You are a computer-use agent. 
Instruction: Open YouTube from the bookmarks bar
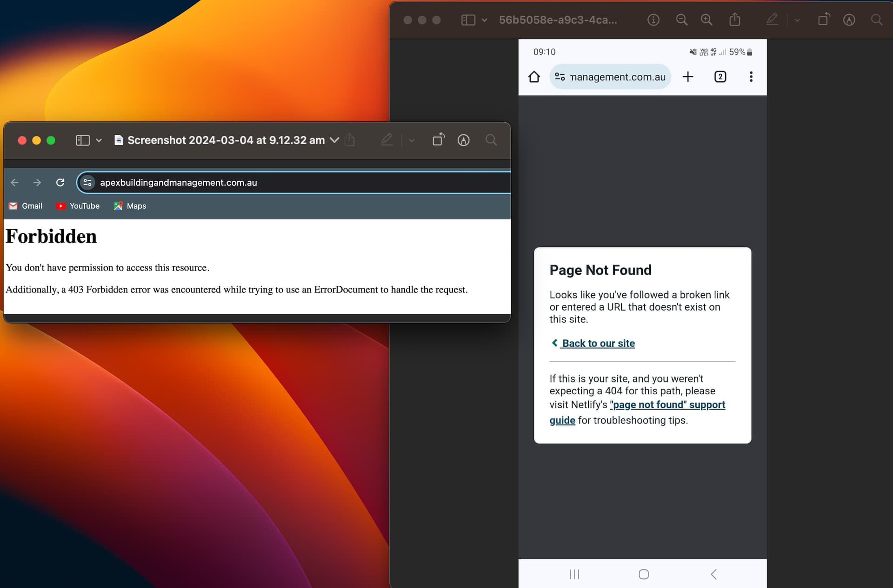(77, 205)
